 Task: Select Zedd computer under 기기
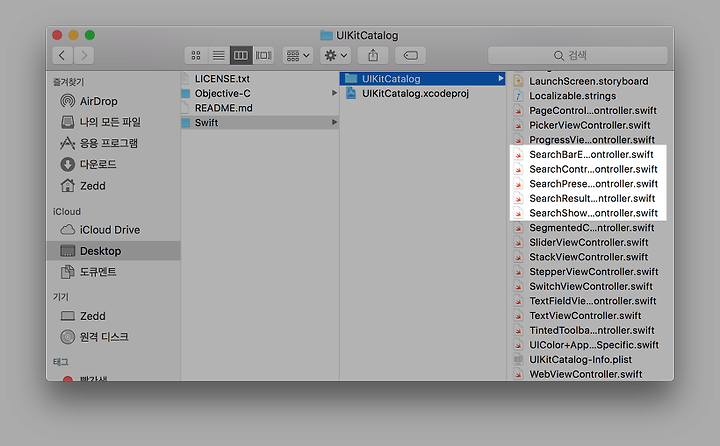coord(113,316)
